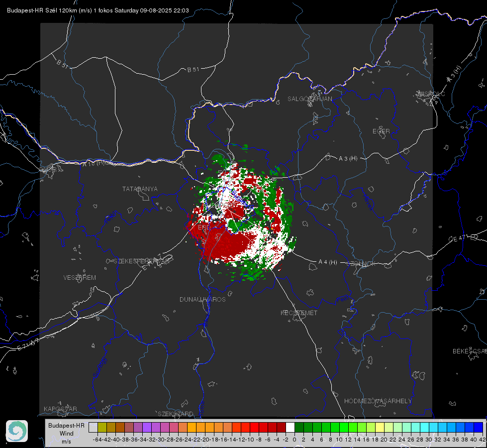This screenshot has width=487, height=448.
Task: Select the blue Somogy county label
Action: tap(99, 367)
